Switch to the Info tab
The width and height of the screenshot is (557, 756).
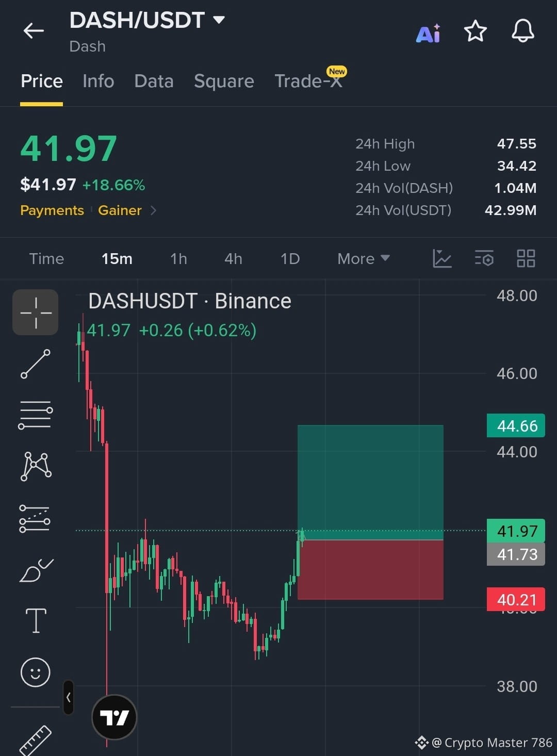[x=98, y=81]
